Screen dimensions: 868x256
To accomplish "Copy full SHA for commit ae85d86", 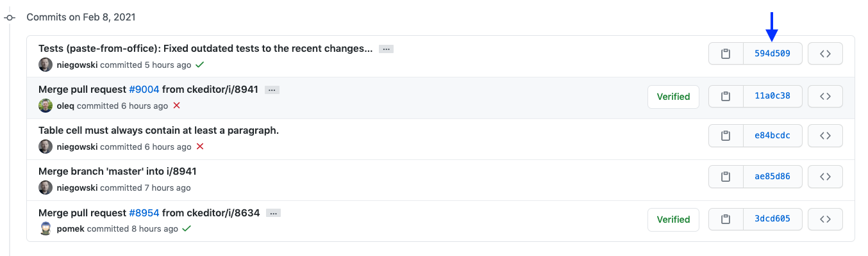I will point(726,177).
